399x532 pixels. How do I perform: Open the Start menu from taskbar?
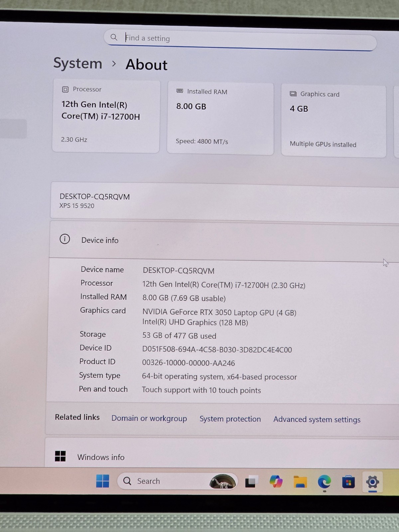102,481
